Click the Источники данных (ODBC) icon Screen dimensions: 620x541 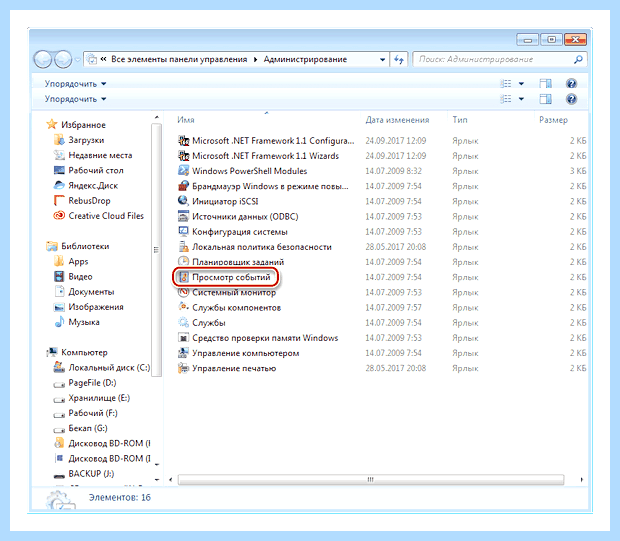[x=183, y=216]
